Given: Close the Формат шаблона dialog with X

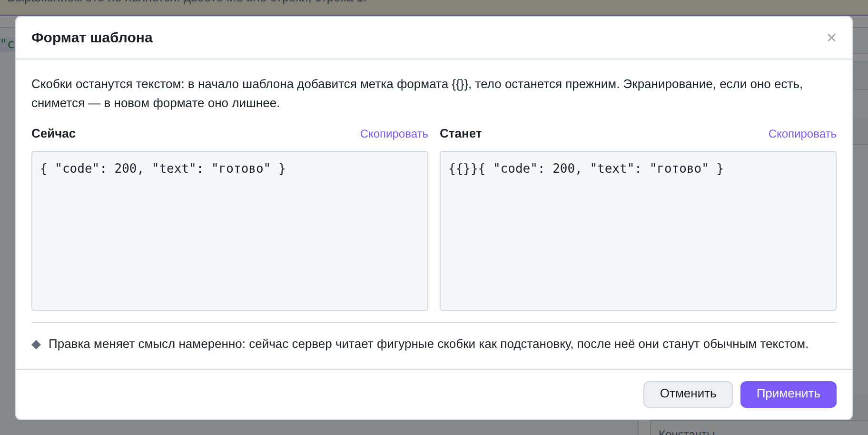Looking at the screenshot, I should point(831,38).
